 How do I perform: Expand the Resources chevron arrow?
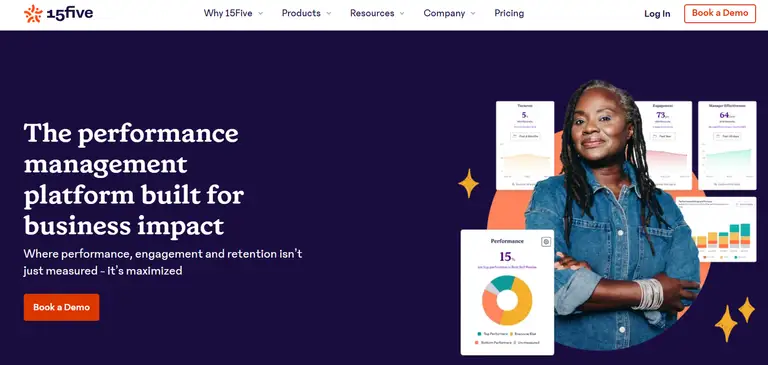tap(402, 14)
